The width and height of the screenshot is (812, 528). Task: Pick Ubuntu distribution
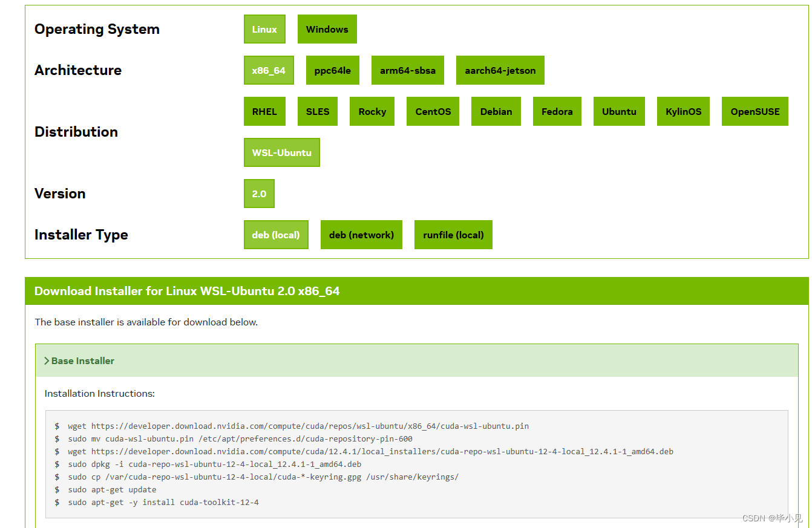tap(619, 111)
